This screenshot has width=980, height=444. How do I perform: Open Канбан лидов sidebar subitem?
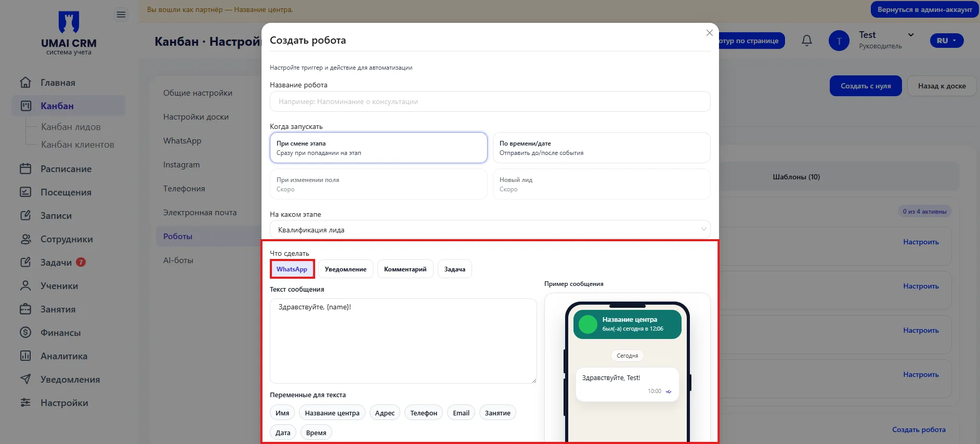point(71,127)
